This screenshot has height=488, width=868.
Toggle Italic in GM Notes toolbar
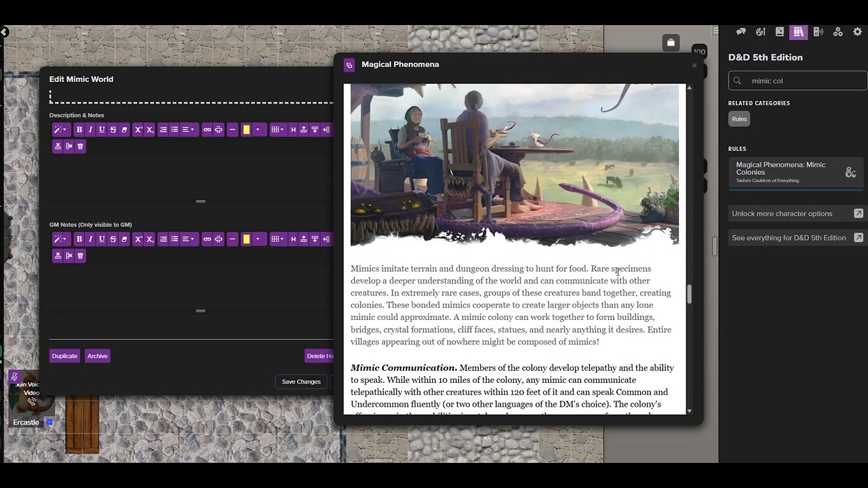(x=90, y=239)
